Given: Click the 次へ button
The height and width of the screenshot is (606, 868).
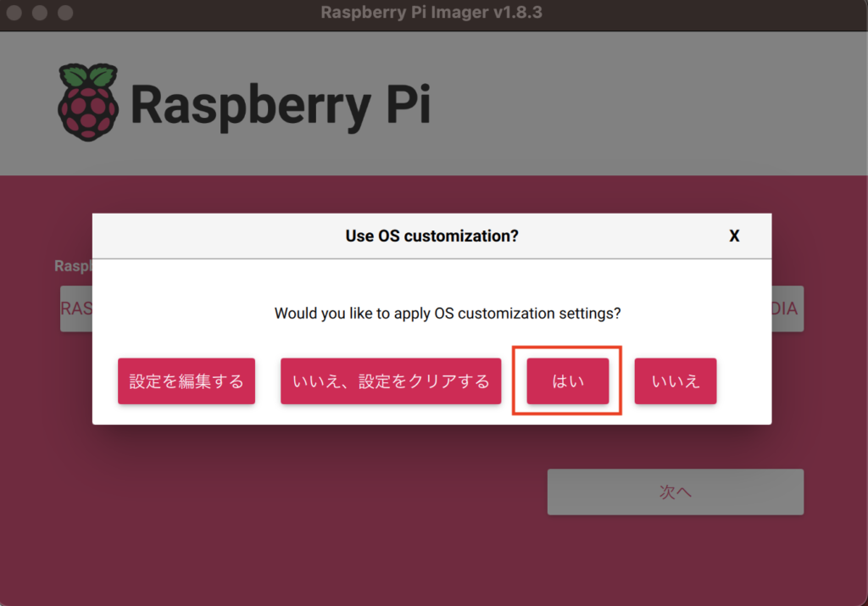Looking at the screenshot, I should pyautogui.click(x=676, y=492).
